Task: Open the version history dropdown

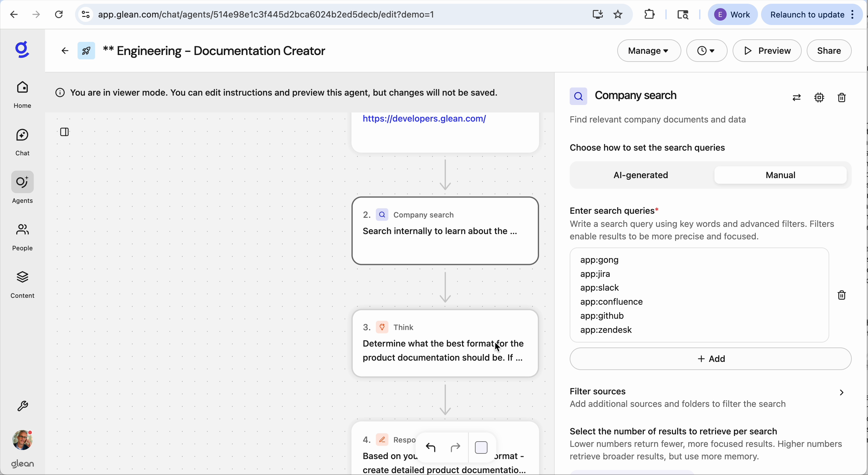Action: [706, 51]
